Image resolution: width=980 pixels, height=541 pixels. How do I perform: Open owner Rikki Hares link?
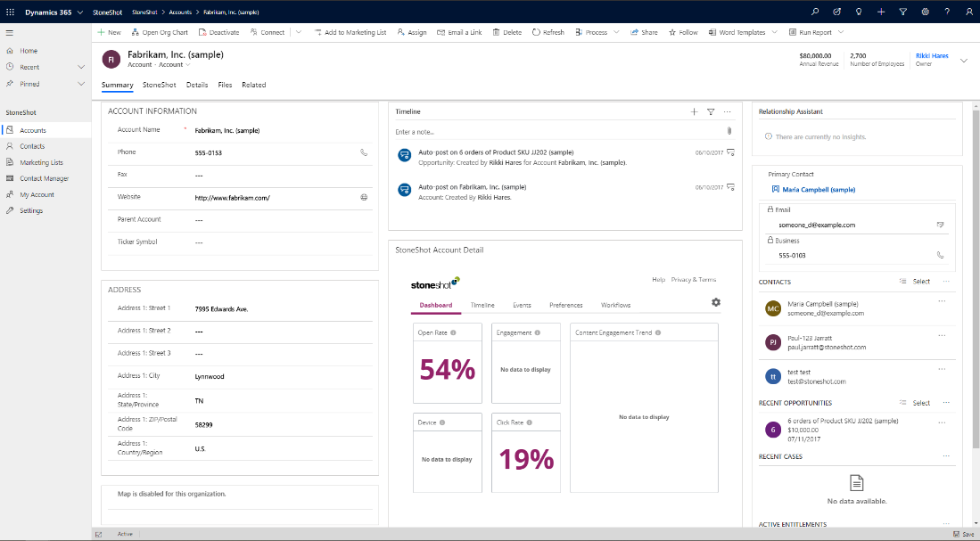[932, 55]
